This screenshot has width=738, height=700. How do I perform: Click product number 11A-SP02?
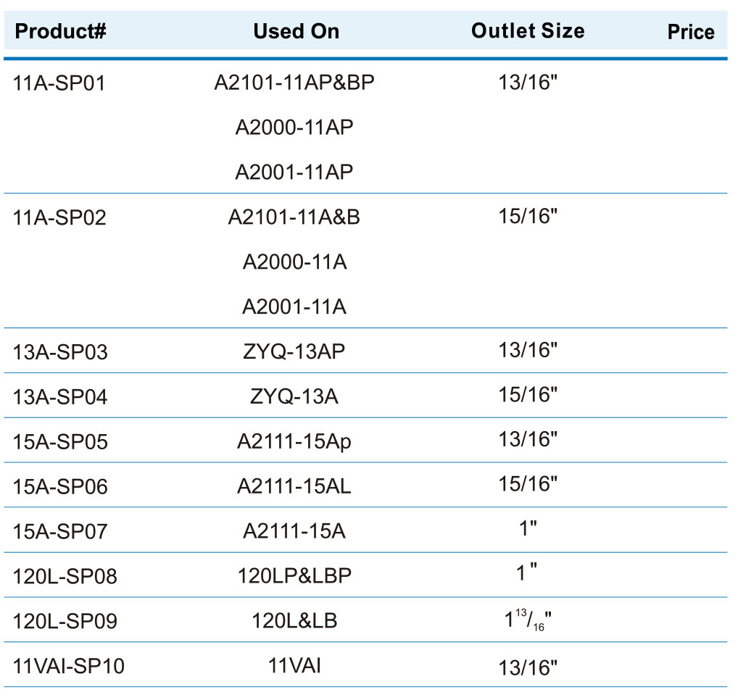coord(59,218)
